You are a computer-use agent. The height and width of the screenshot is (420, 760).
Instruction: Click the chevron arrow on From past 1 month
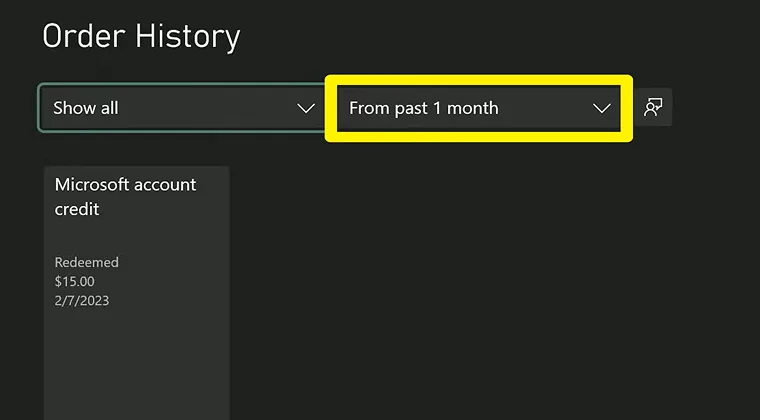pos(601,108)
